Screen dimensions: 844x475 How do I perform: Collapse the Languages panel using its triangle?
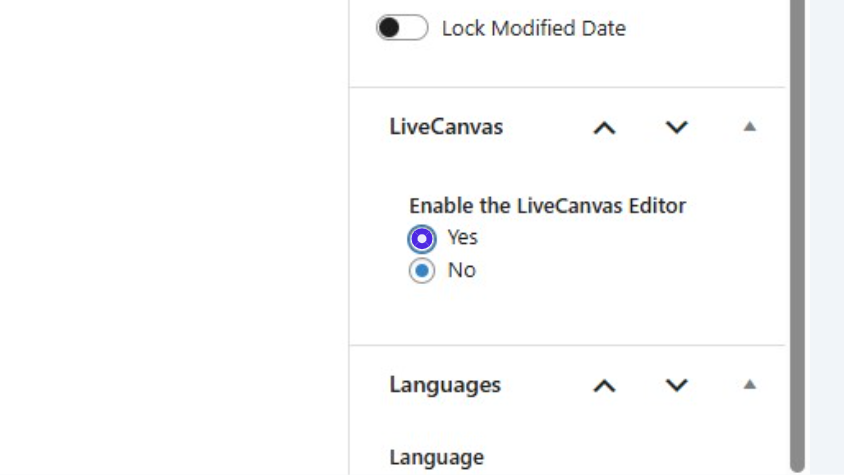pos(750,384)
